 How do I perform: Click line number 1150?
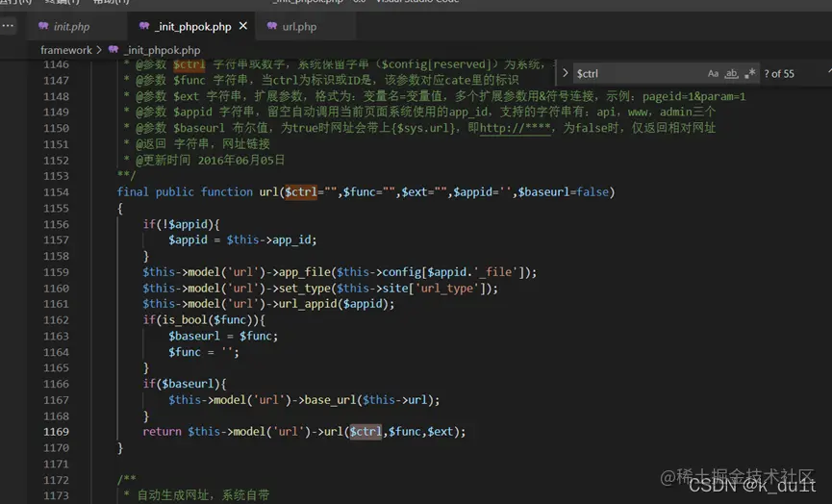[x=56, y=128]
